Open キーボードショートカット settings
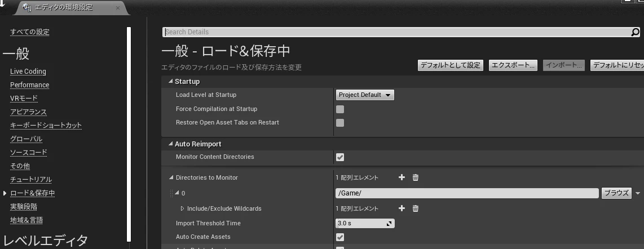This screenshot has width=644, height=249. click(x=46, y=126)
